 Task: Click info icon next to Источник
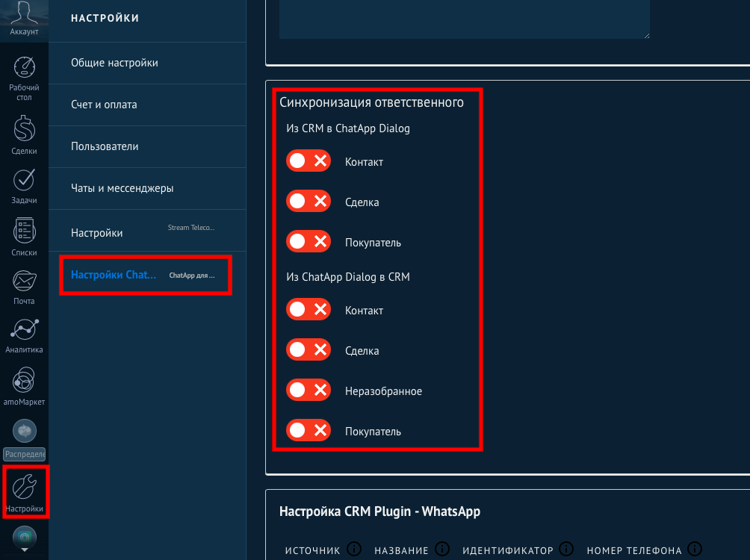pos(354,550)
